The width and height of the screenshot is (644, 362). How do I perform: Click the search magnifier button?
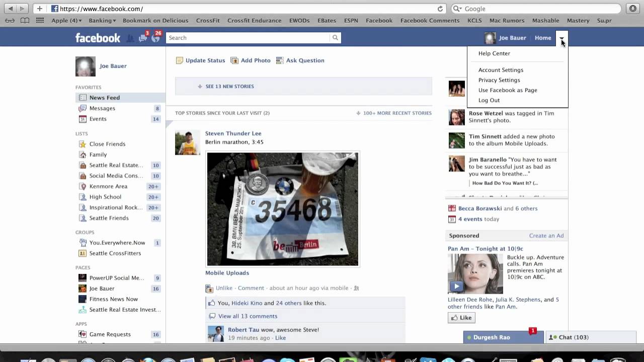(335, 38)
